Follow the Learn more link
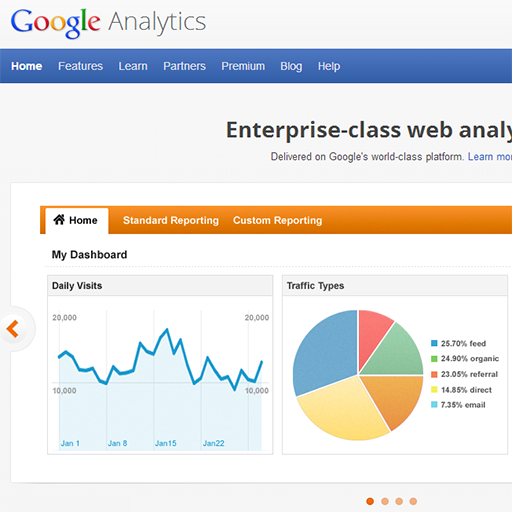The image size is (512, 512). pos(490,157)
